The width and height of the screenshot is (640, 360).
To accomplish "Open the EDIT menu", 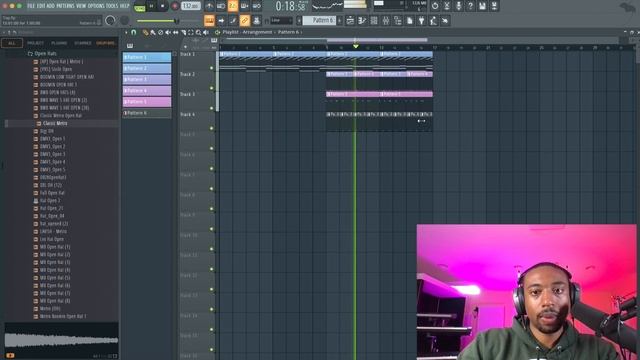I will pos(41,6).
